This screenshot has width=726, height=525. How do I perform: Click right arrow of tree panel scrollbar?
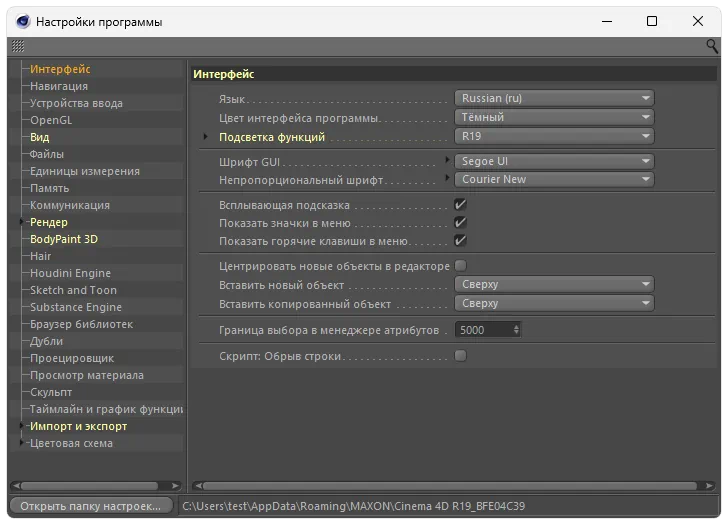coord(175,486)
